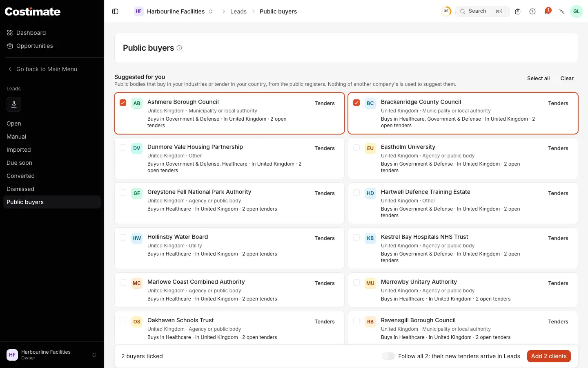The width and height of the screenshot is (588, 368).
Task: Open GL user avatar menu
Action: [x=577, y=11]
